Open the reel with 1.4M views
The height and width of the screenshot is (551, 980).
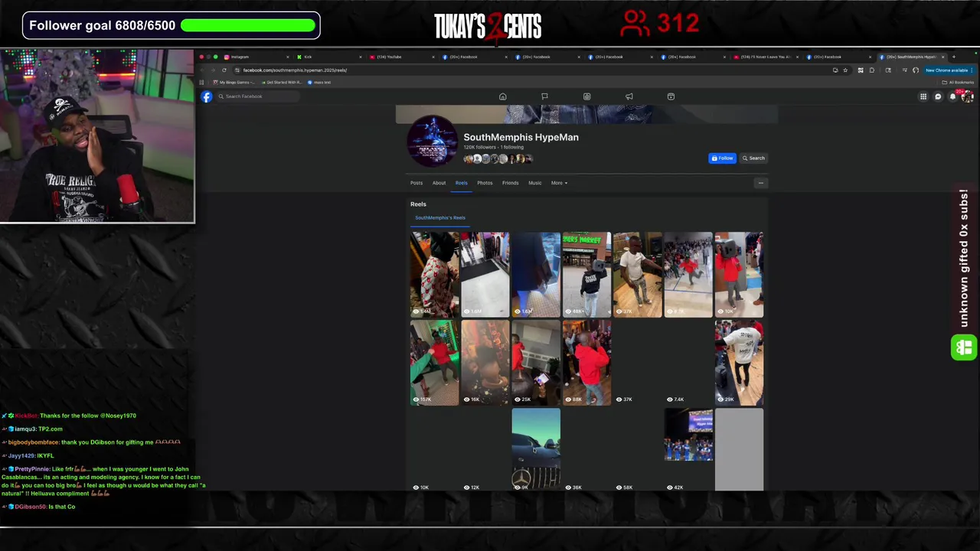tap(435, 275)
